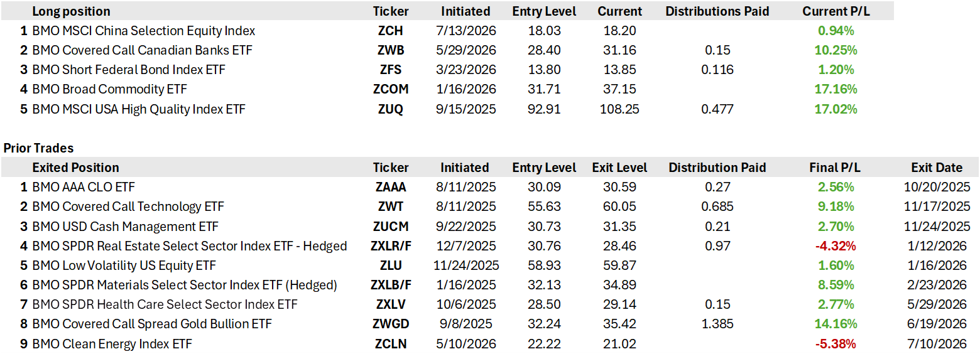The image size is (980, 354).
Task: Click the ZCOM current price 37.15
Action: (x=619, y=89)
